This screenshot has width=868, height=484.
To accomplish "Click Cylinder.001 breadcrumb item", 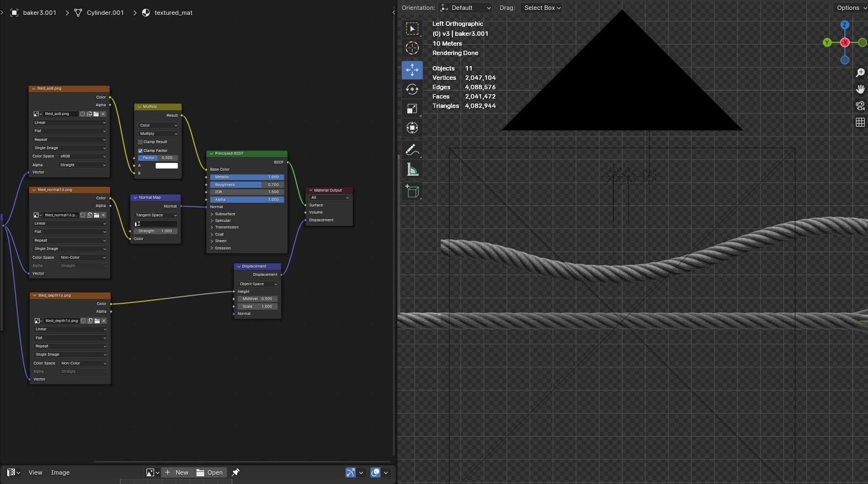I will pyautogui.click(x=100, y=13).
